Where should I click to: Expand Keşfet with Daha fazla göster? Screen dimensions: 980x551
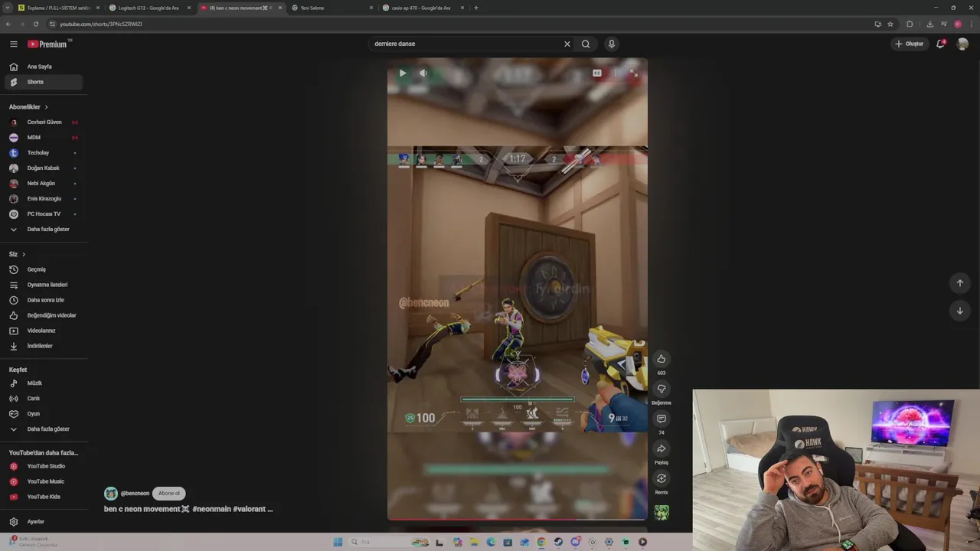click(44, 429)
